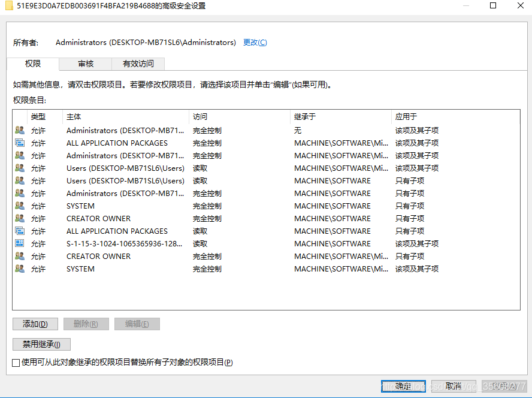
Task: Click the 添加(D) button
Action: [x=35, y=324]
